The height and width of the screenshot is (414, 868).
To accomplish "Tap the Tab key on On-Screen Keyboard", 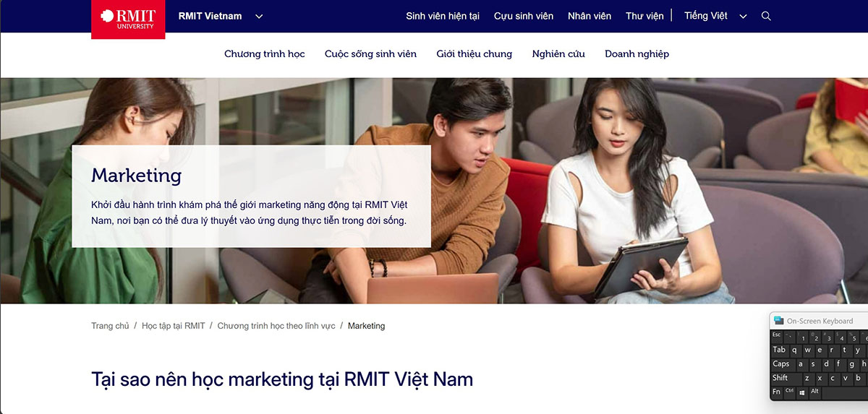I will 780,351.
